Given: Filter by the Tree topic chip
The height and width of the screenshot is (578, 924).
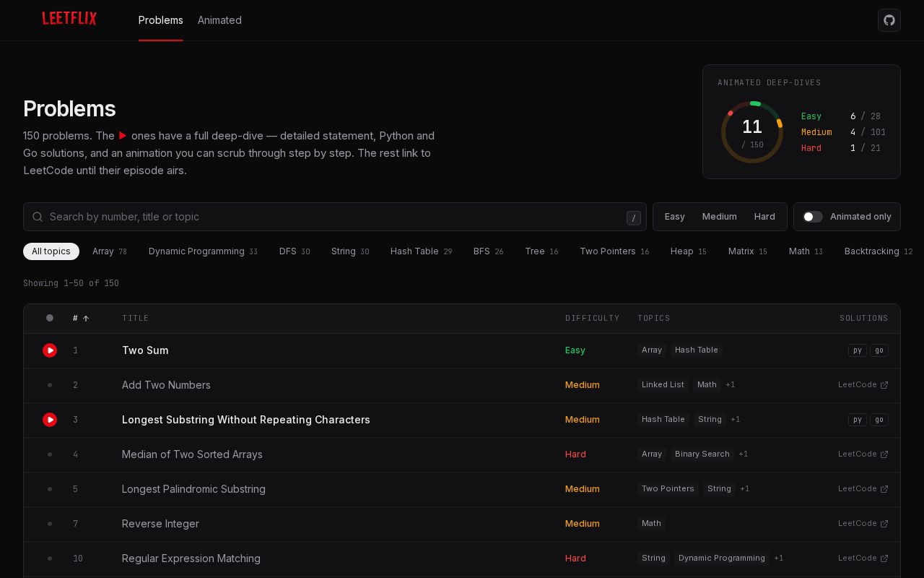Looking at the screenshot, I should pyautogui.click(x=542, y=251).
